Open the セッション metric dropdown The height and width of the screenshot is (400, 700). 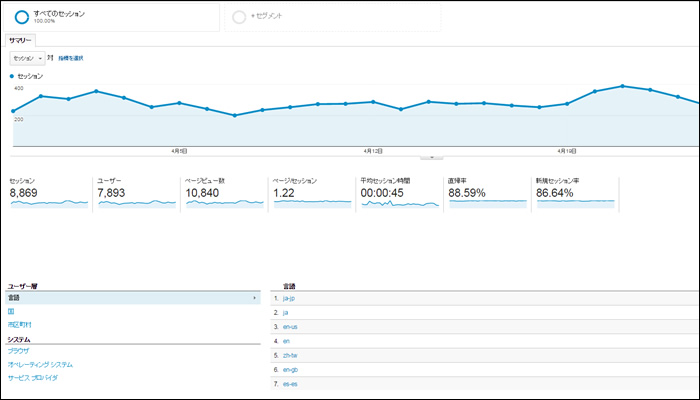[27, 58]
